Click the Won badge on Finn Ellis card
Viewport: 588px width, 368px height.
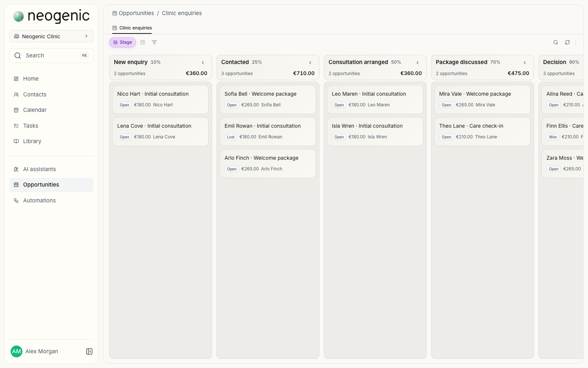click(553, 137)
